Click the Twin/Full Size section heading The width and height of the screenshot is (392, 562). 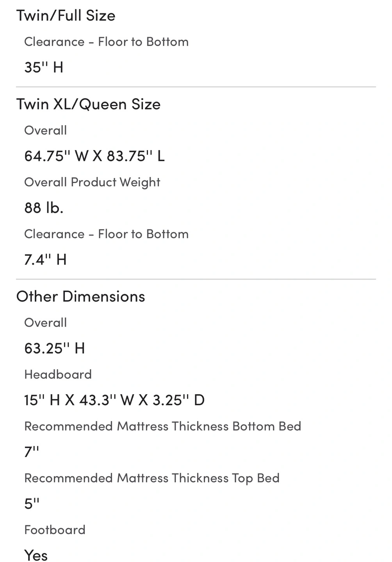[x=66, y=16]
